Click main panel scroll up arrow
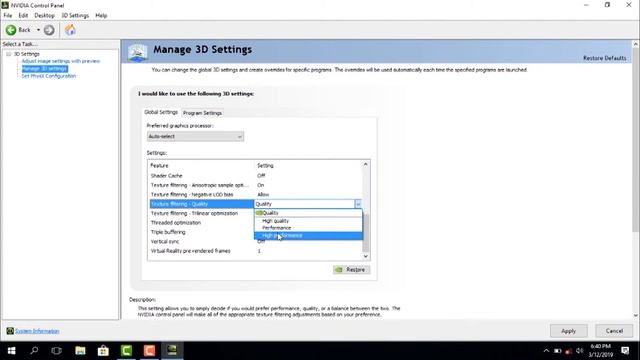The image size is (640, 360). (x=636, y=44)
